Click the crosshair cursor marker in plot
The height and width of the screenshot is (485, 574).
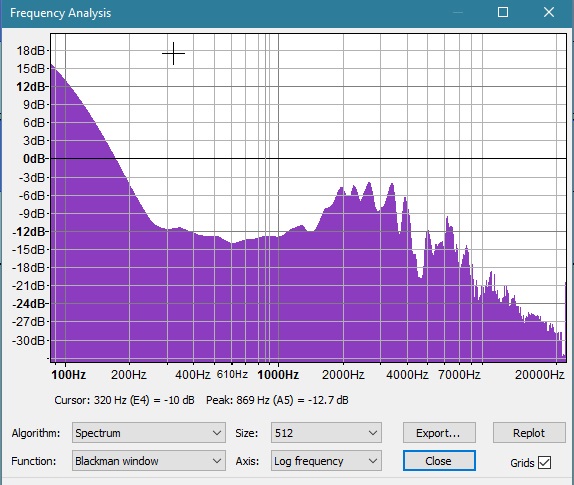click(174, 53)
